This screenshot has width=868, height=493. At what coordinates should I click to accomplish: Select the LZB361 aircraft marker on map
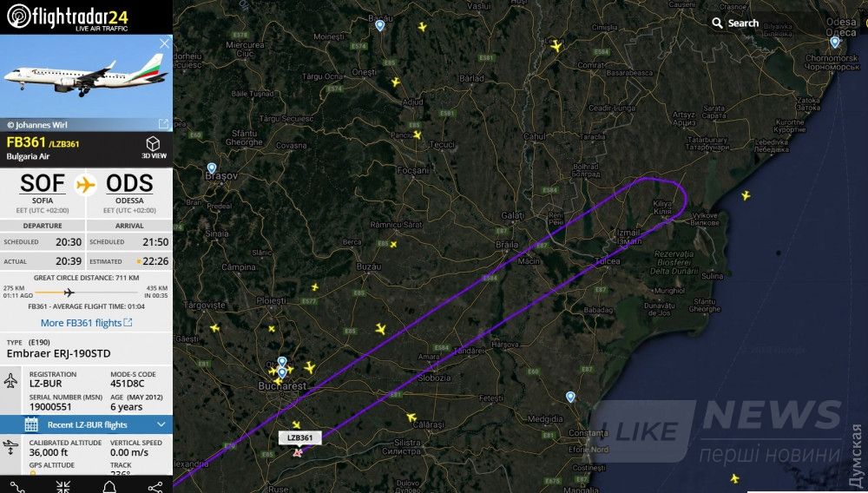tap(298, 452)
